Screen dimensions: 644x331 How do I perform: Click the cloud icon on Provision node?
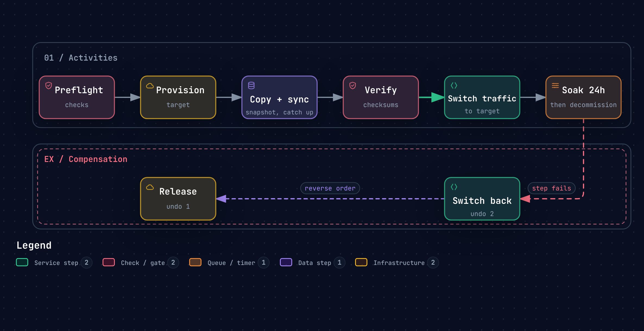(x=150, y=86)
